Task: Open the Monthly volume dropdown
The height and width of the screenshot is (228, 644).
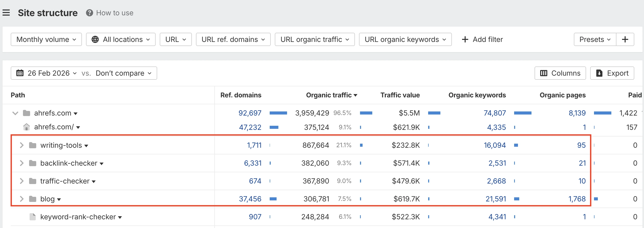Action: click(x=46, y=39)
